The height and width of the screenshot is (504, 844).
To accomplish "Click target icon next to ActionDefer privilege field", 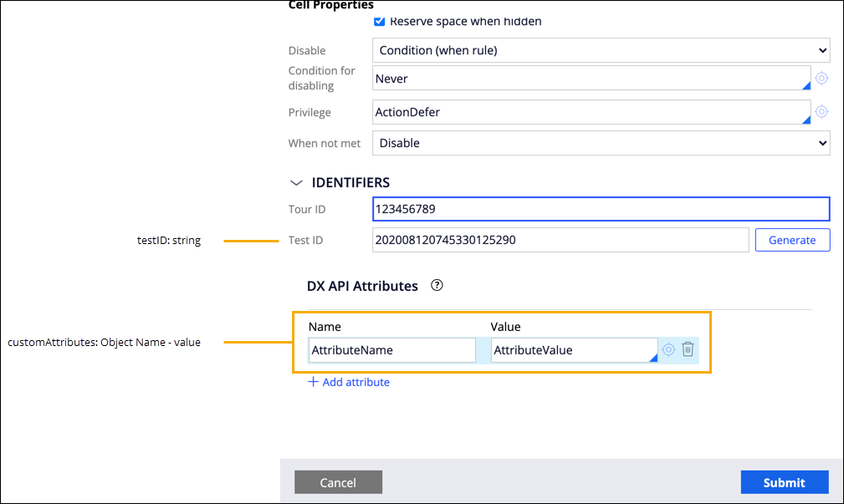I will tap(821, 112).
